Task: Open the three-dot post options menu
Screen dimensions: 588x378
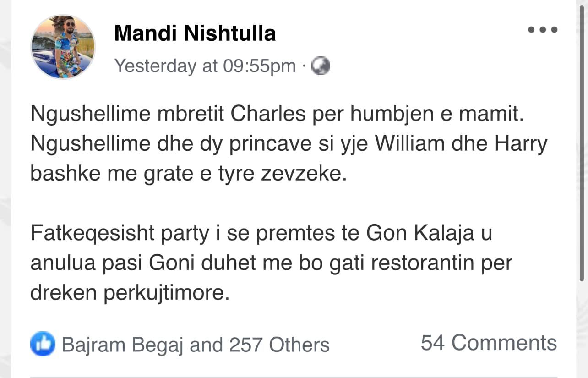Action: [x=543, y=30]
